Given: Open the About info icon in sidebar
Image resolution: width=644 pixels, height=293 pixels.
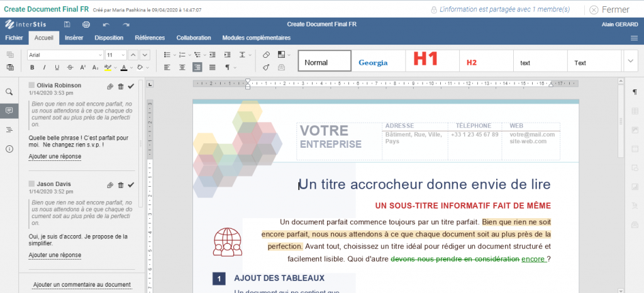Looking at the screenshot, I should coord(9,149).
